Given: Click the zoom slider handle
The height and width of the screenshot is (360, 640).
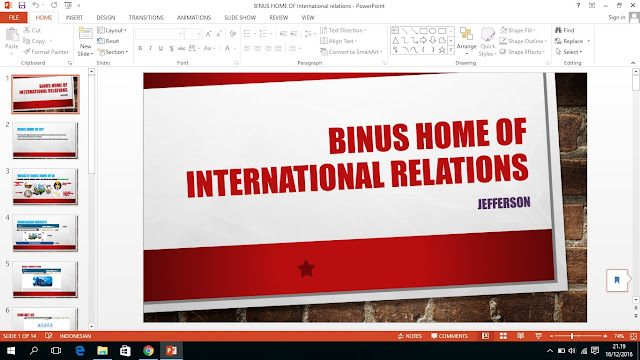Looking at the screenshot, I should 572,336.
